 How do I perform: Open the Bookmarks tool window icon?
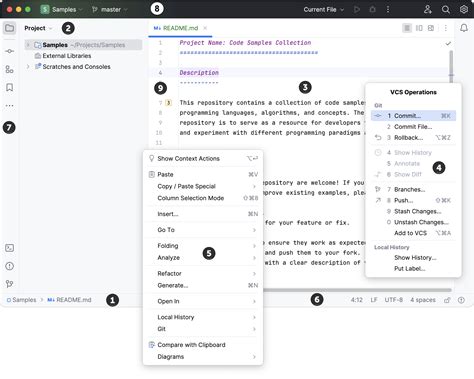[10, 87]
